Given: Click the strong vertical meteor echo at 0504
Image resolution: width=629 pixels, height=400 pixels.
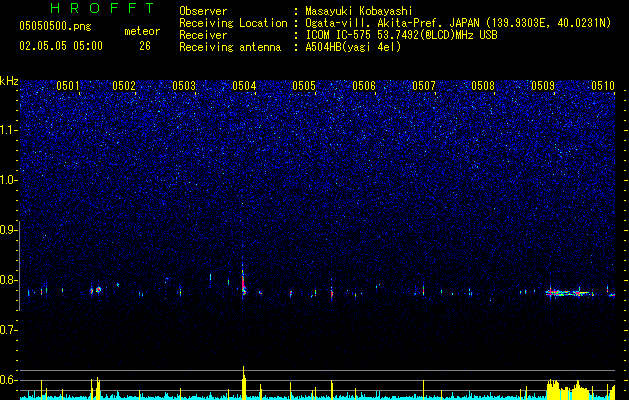Looking at the screenshot, I should pos(243,283).
